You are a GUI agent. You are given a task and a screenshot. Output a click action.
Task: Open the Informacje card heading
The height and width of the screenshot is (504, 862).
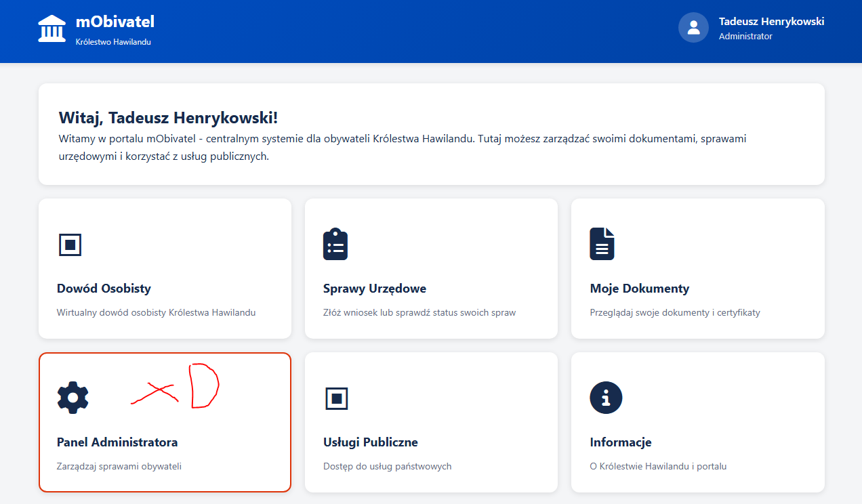[x=621, y=442]
